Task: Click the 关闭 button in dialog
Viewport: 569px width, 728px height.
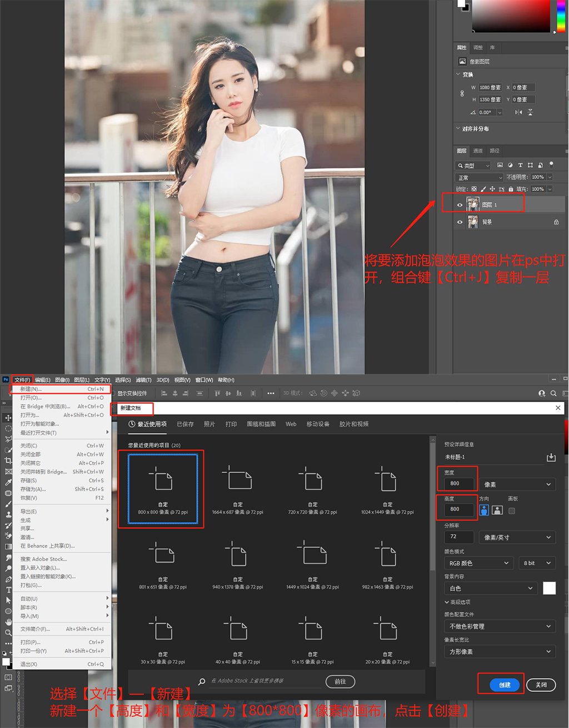Action: (541, 685)
